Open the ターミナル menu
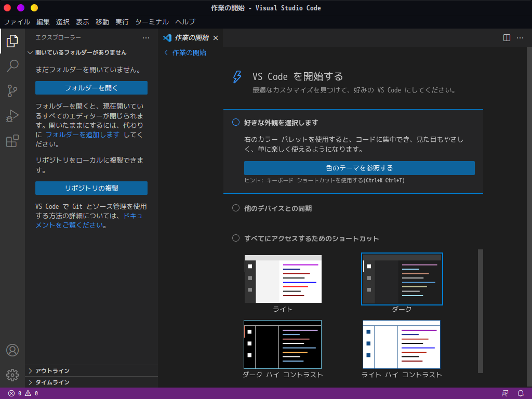Screen dimensions: 532x399 [x=152, y=22]
